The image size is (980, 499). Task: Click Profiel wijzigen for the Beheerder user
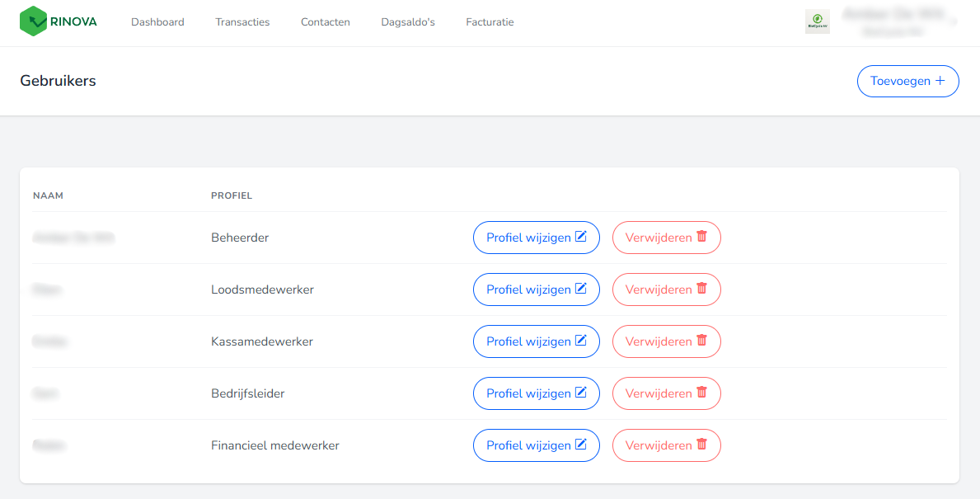(x=536, y=237)
